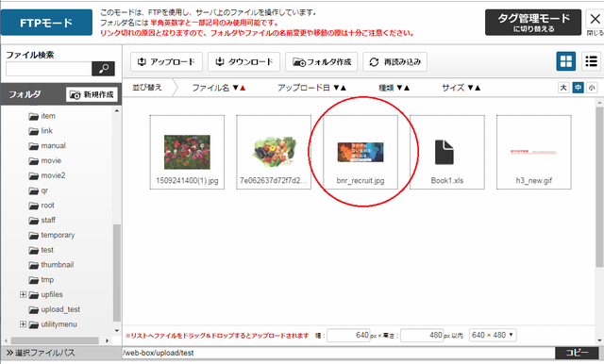Open the utilitymenu folder
This screenshot has height=364, width=604.
pos(53,324)
